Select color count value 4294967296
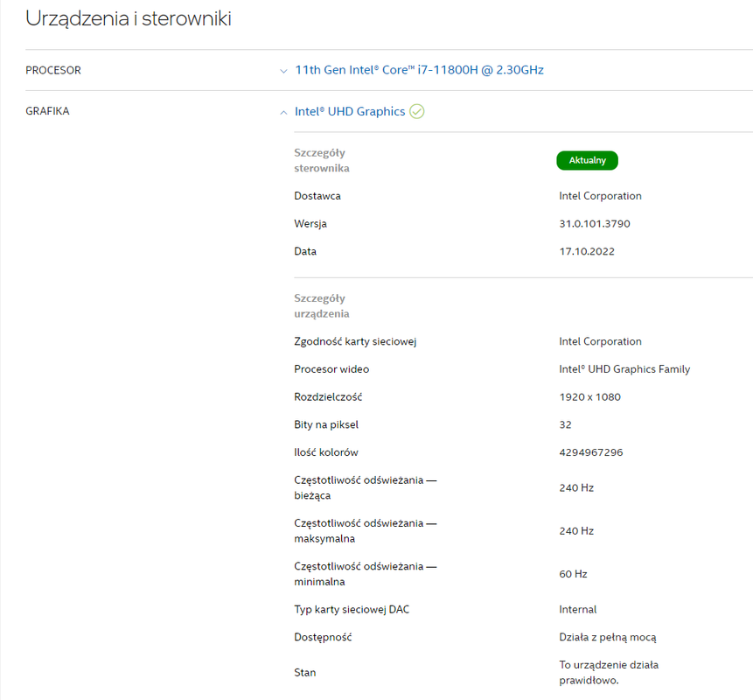Image resolution: width=753 pixels, height=700 pixels. point(590,452)
